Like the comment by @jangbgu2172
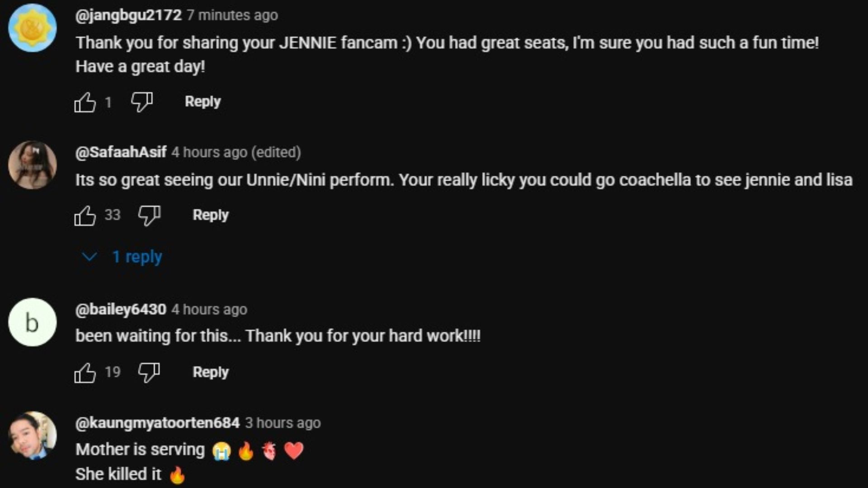Viewport: 868px width, 488px height. [x=85, y=102]
